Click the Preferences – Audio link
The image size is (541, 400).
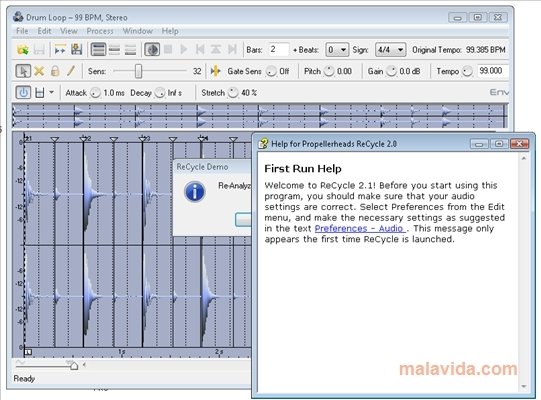pyautogui.click(x=359, y=228)
